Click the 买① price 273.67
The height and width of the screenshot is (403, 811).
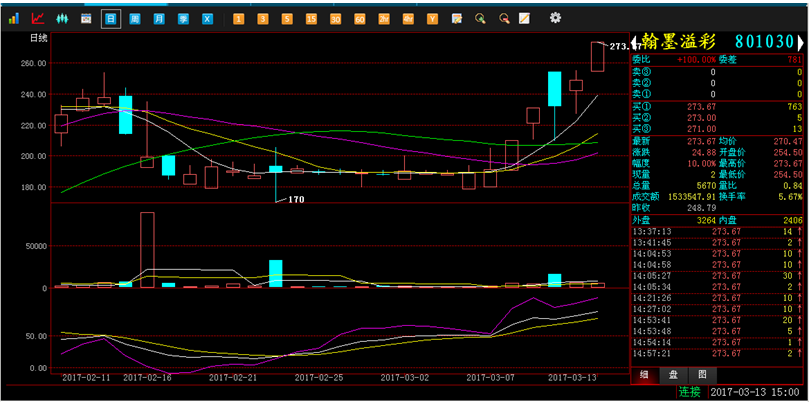click(x=701, y=107)
